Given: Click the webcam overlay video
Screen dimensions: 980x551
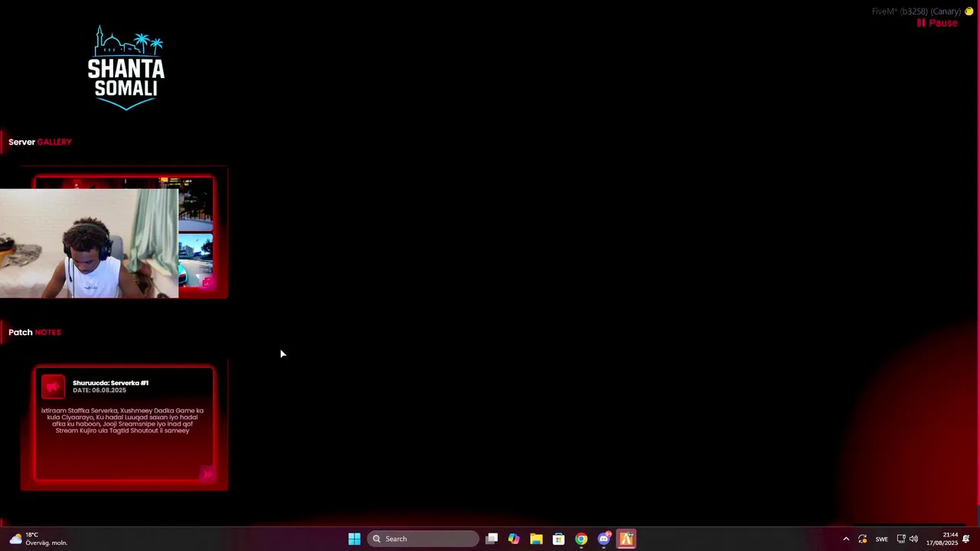Looking at the screenshot, I should click(89, 243).
